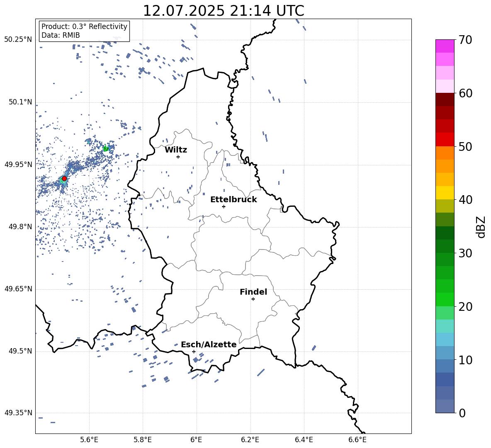
Task: Pick the dark maroon swatch below 60
Action: click(x=445, y=99)
